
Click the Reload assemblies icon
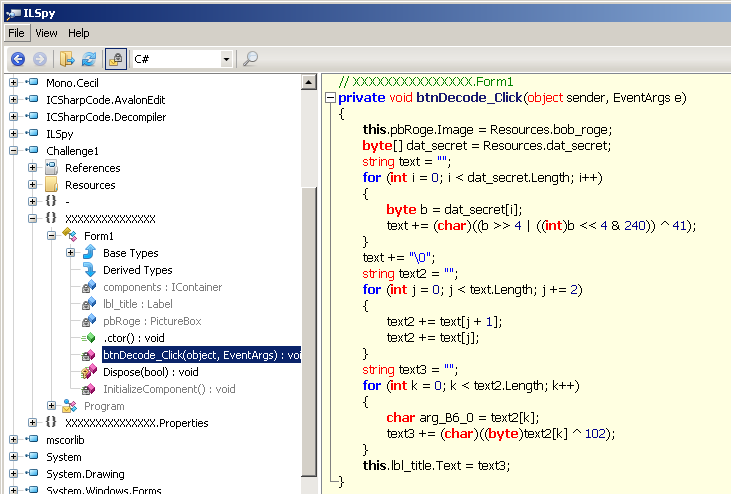(88, 59)
